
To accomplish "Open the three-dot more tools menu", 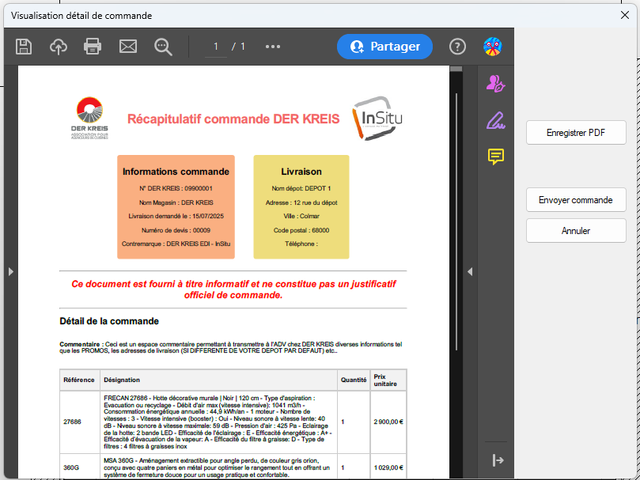I will click(x=273, y=46).
